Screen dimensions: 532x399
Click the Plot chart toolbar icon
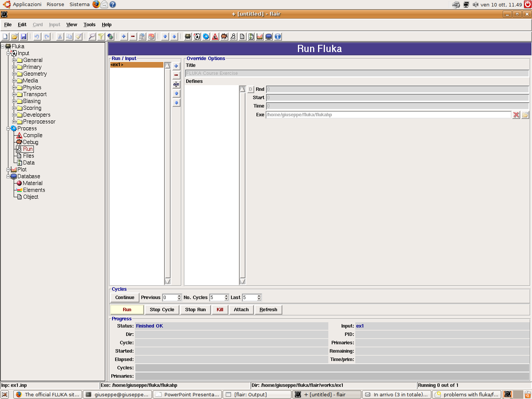pyautogui.click(x=260, y=36)
